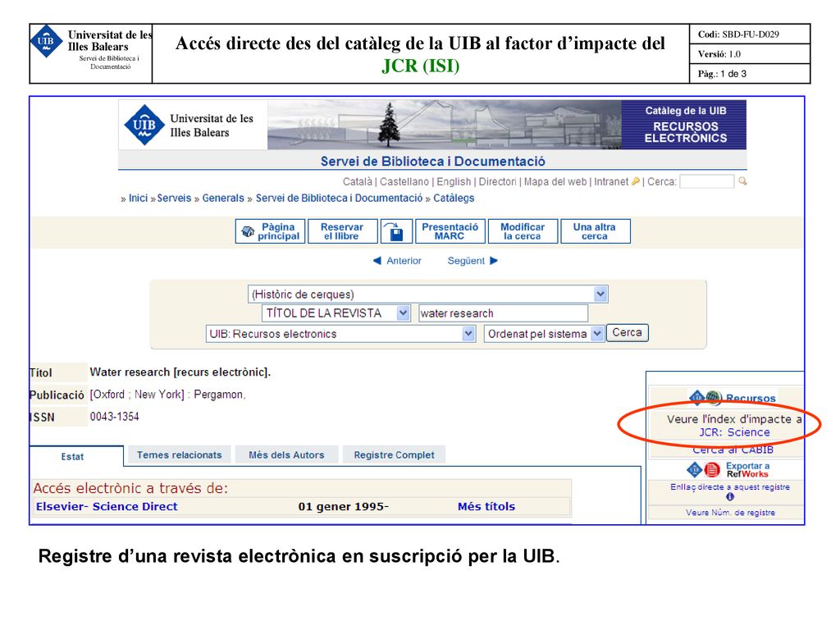Click the Presentació MARC button

pyautogui.click(x=450, y=231)
